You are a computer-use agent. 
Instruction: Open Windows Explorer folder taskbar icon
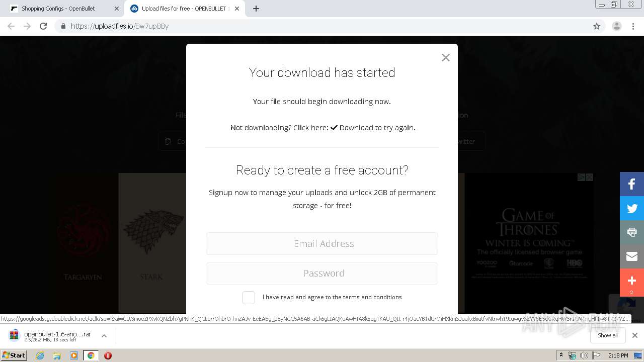57,355
